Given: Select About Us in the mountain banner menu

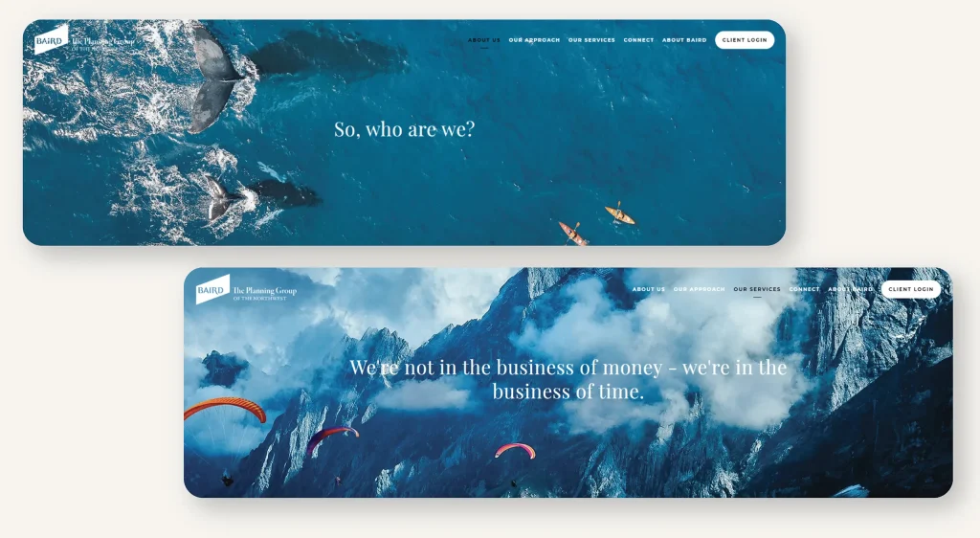Looking at the screenshot, I should coord(648,289).
